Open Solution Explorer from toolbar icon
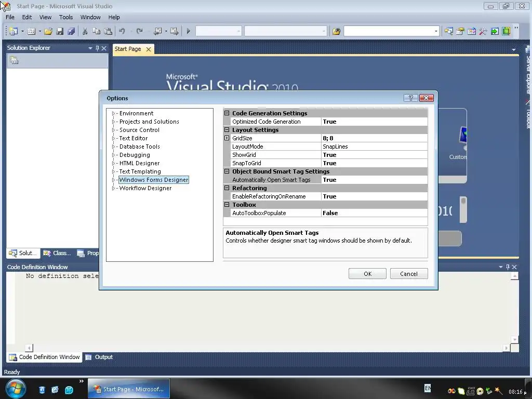532x399 pixels. [449, 31]
